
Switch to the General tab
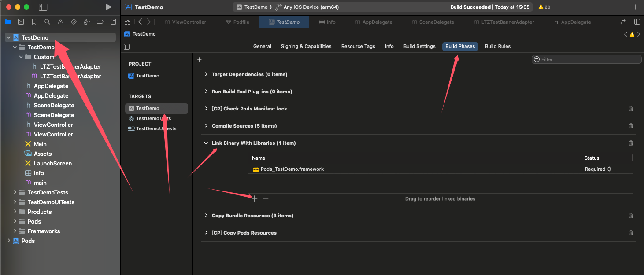point(262,46)
